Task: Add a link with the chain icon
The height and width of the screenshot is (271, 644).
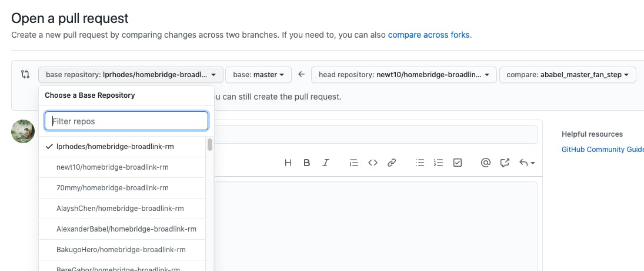Action: pyautogui.click(x=392, y=163)
